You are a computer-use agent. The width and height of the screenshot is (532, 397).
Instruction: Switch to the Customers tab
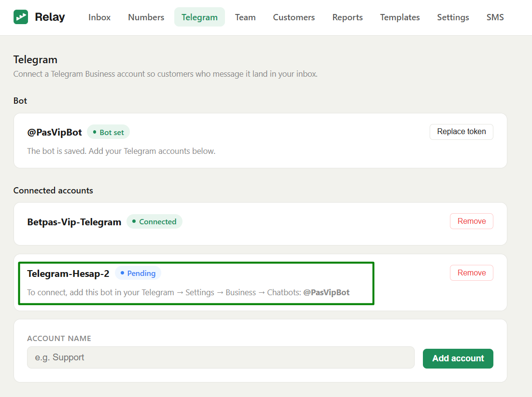(x=294, y=17)
